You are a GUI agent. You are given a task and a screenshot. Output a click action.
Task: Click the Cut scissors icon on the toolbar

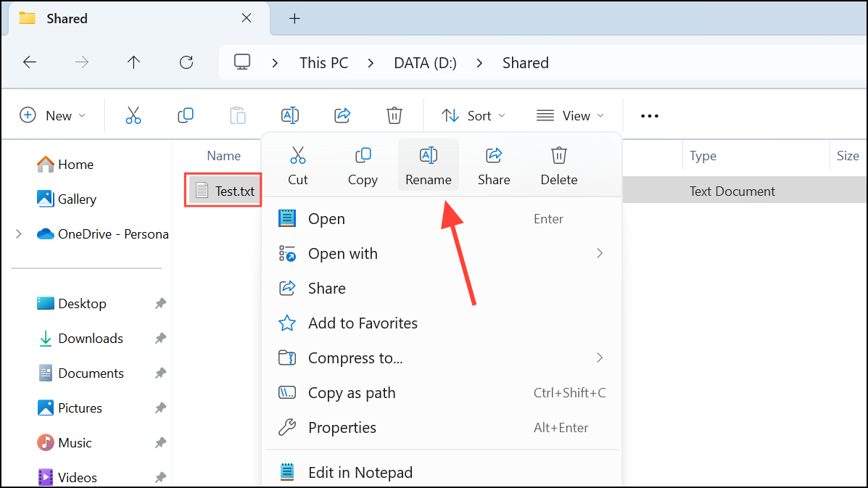133,115
